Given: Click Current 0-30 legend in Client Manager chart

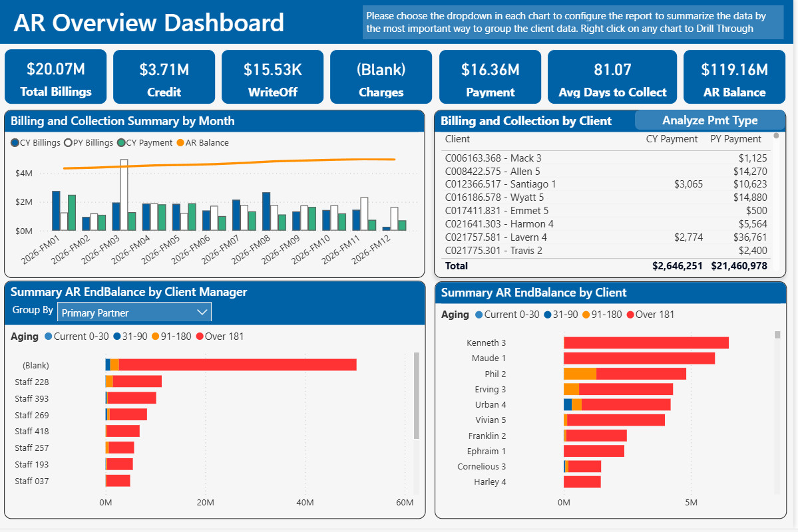Looking at the screenshot, I should [x=77, y=336].
